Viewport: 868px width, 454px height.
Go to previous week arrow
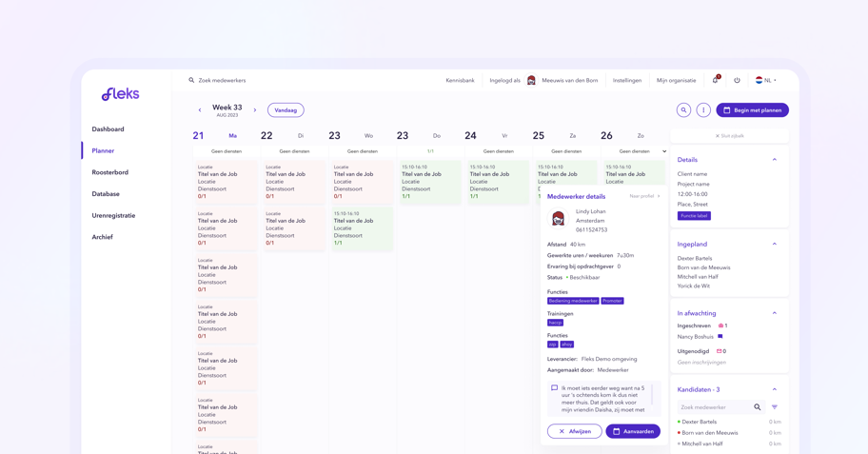coord(200,110)
